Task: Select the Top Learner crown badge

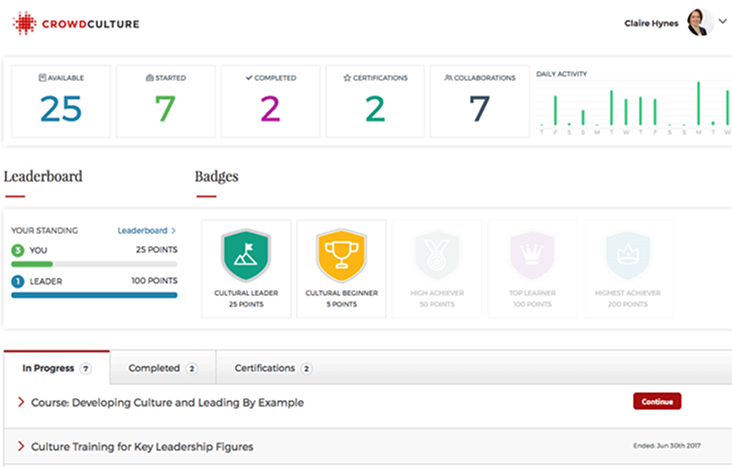Action: pos(532,255)
